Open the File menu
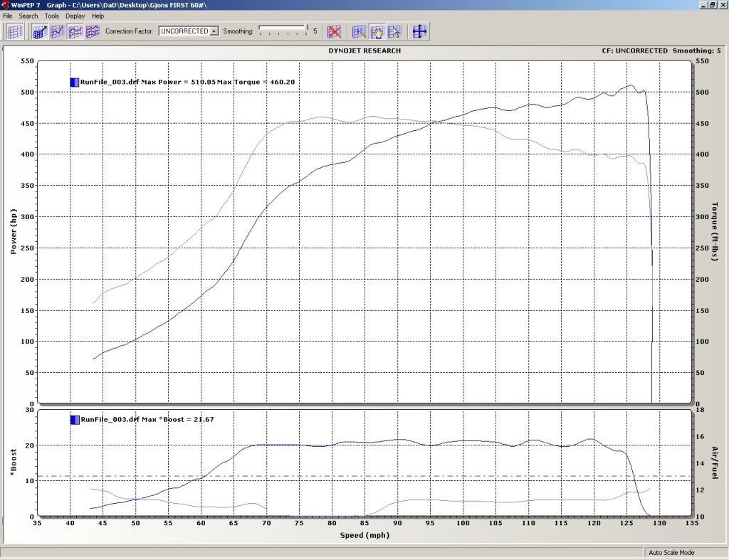 (x=7, y=16)
